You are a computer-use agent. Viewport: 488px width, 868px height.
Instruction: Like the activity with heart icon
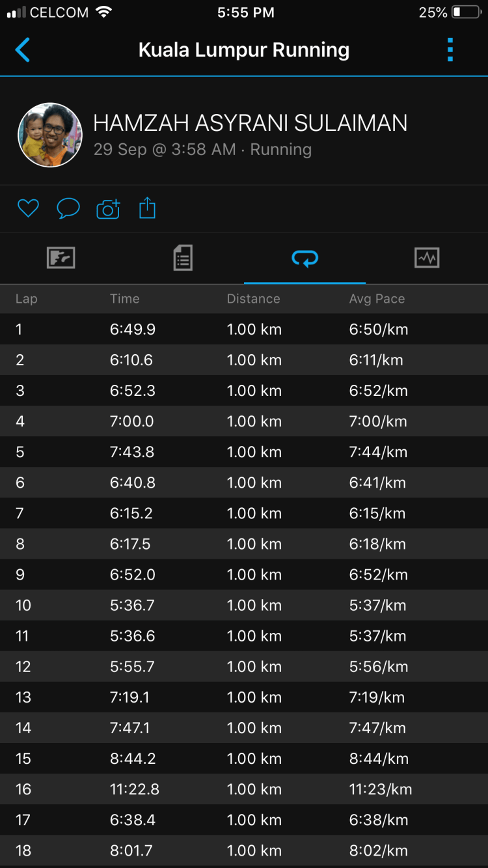28,208
